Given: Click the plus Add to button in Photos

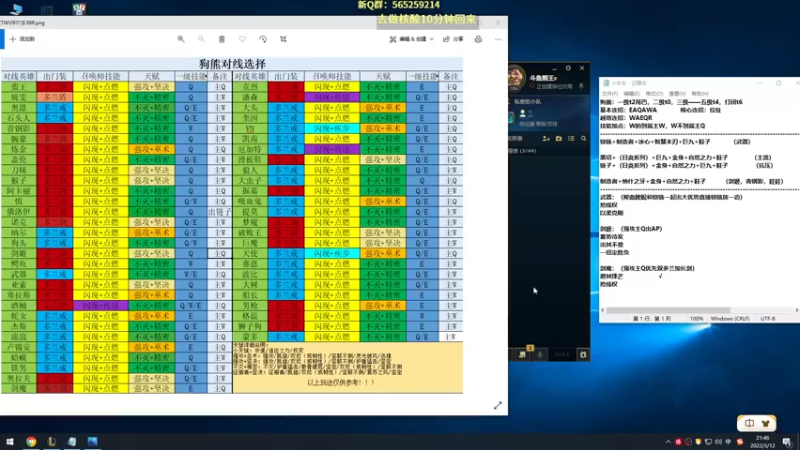Looking at the screenshot, I should tap(22, 39).
